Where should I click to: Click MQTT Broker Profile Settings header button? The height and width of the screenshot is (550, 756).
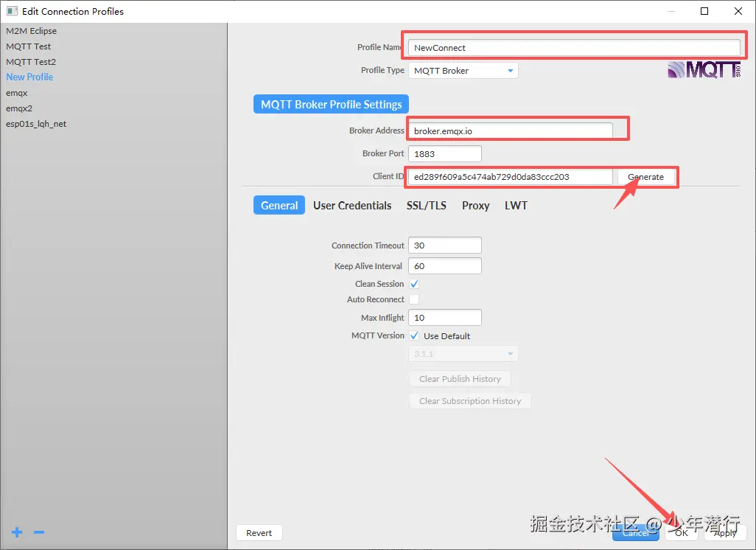point(332,104)
